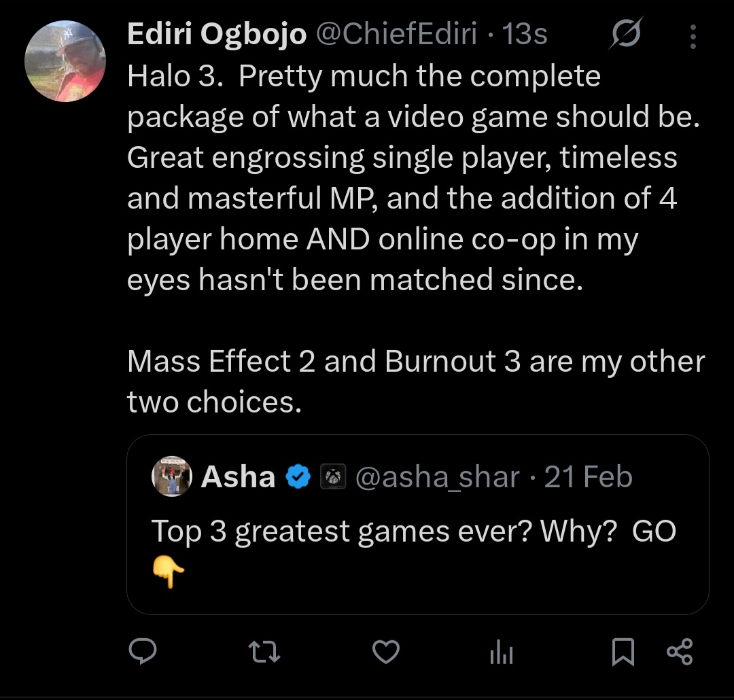This screenshot has width=734, height=700.
Task: Open Ediri Ogbojo's profile picture
Action: pos(65,61)
